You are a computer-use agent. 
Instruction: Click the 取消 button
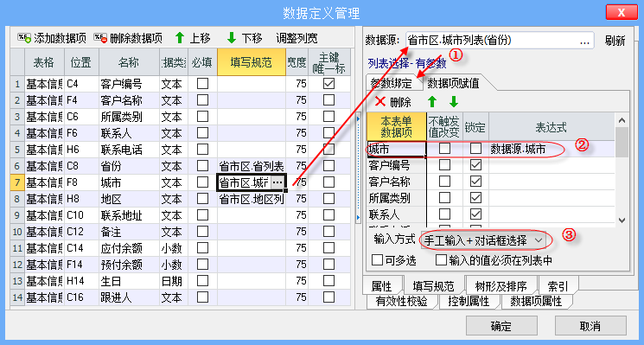590,326
